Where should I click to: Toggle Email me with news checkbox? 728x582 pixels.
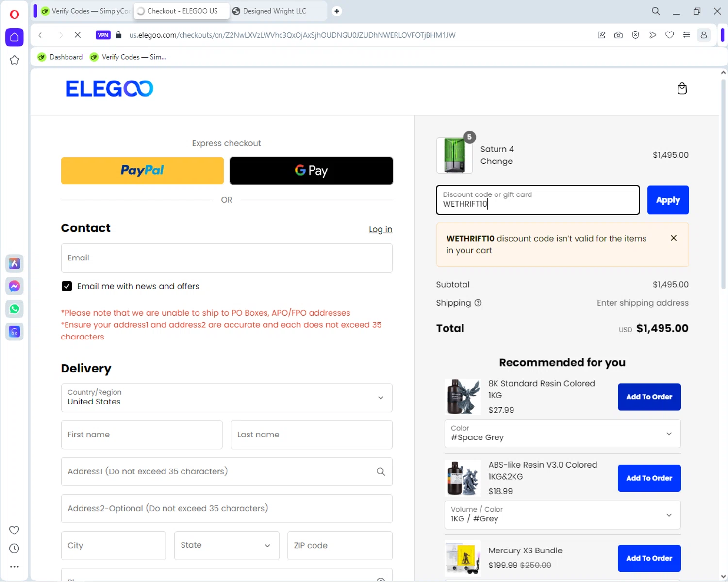(x=66, y=286)
